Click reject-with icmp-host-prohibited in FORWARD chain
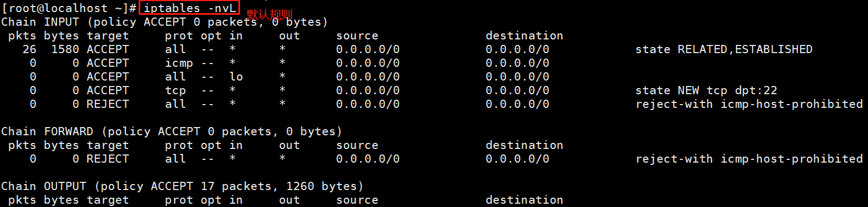Viewport: 868px width, 207px height. pos(749,159)
